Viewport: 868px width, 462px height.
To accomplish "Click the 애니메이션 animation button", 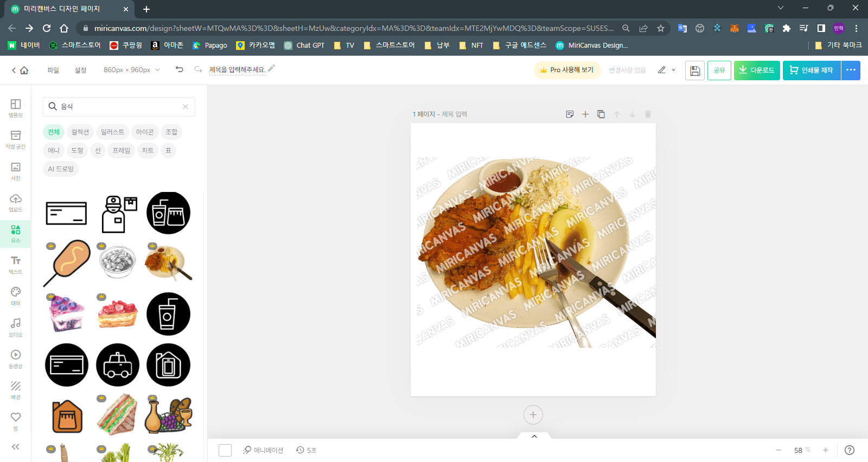I will click(x=263, y=450).
